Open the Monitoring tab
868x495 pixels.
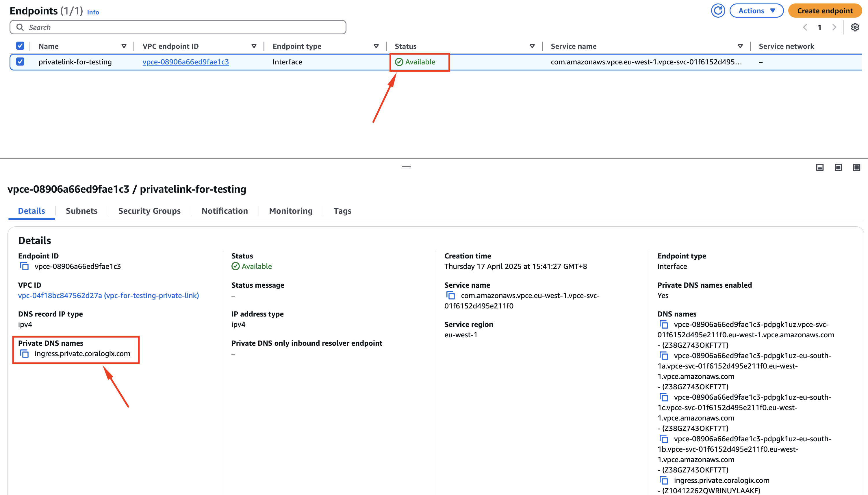[x=291, y=211]
